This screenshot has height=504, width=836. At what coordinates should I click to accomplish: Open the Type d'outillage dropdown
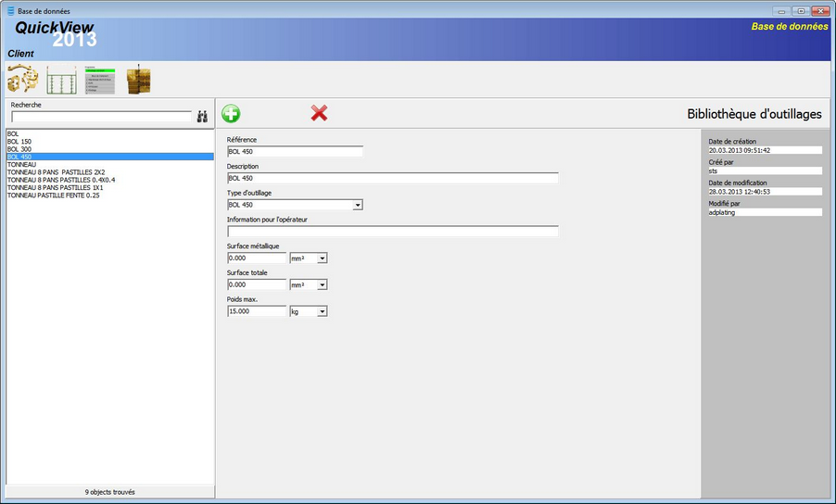pos(358,205)
